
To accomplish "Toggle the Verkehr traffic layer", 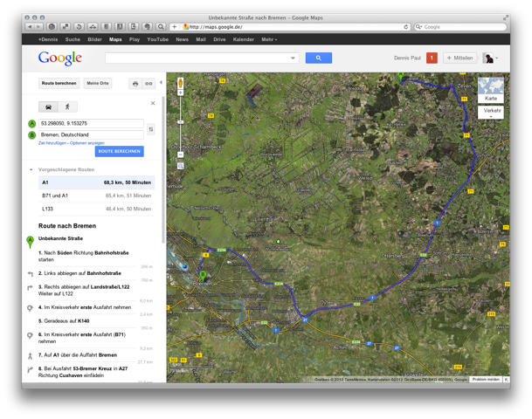I will pyautogui.click(x=493, y=112).
